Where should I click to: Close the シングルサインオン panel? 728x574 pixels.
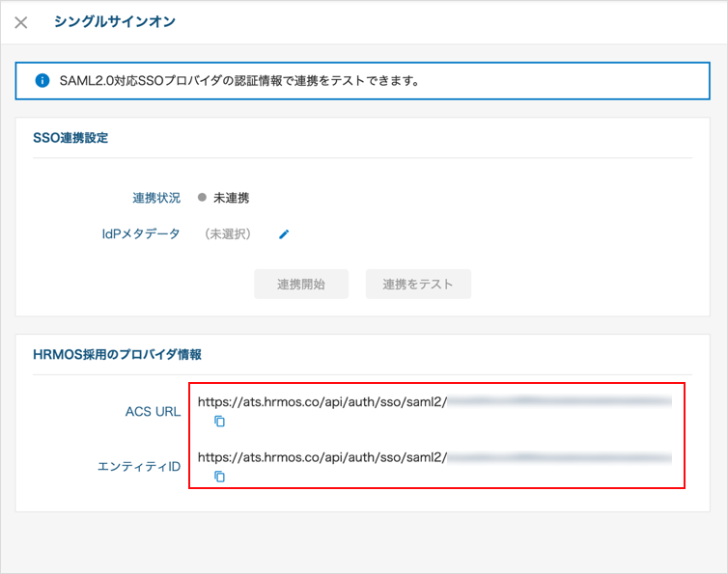[21, 22]
